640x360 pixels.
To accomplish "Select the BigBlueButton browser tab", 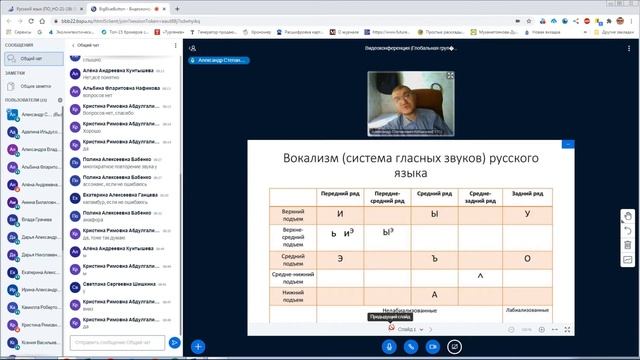I will click(x=129, y=9).
